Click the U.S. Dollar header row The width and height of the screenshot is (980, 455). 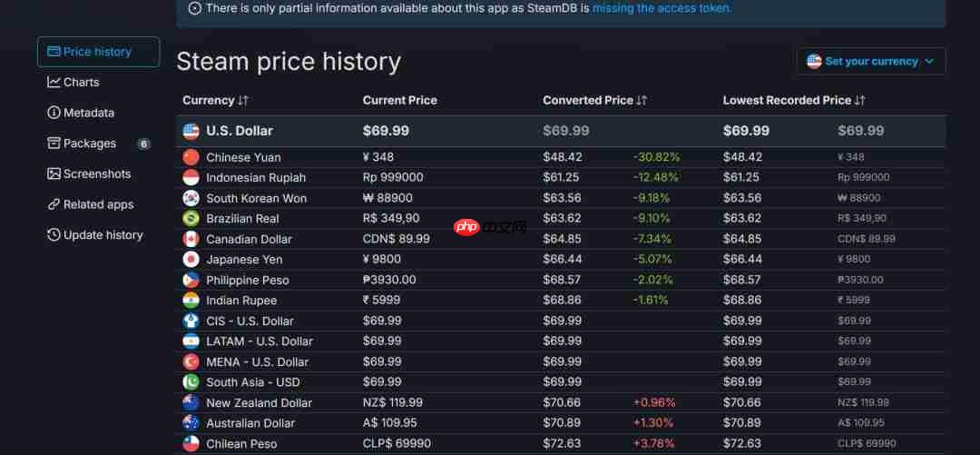(240, 131)
